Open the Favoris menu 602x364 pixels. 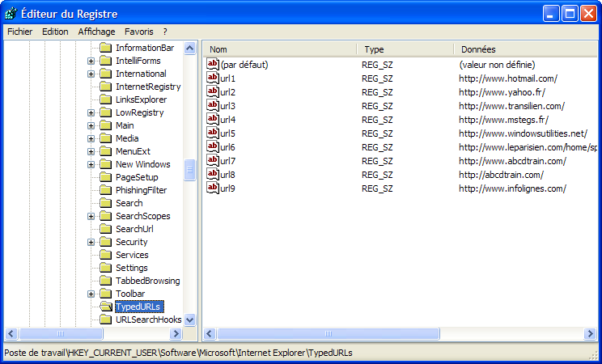(x=139, y=32)
